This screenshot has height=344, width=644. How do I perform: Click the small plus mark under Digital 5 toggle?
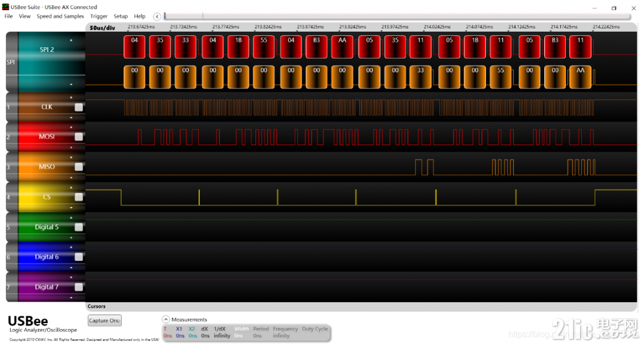pyautogui.click(x=71, y=238)
